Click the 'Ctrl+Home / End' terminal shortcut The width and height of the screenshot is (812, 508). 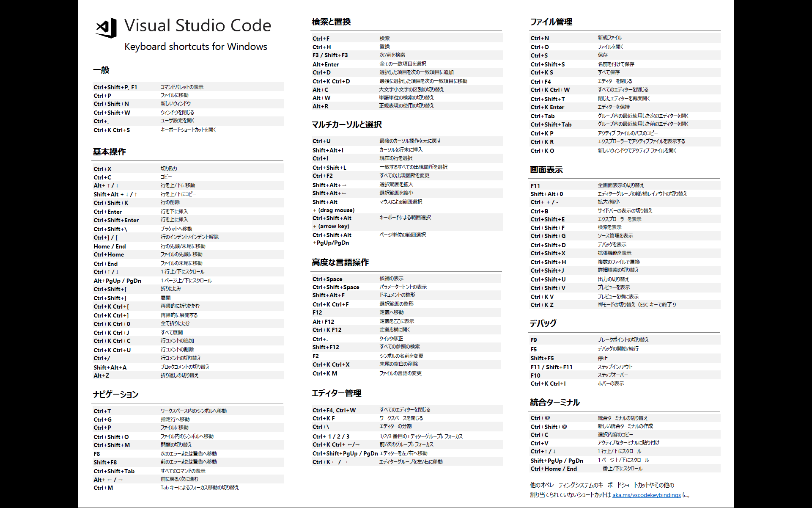click(554, 469)
